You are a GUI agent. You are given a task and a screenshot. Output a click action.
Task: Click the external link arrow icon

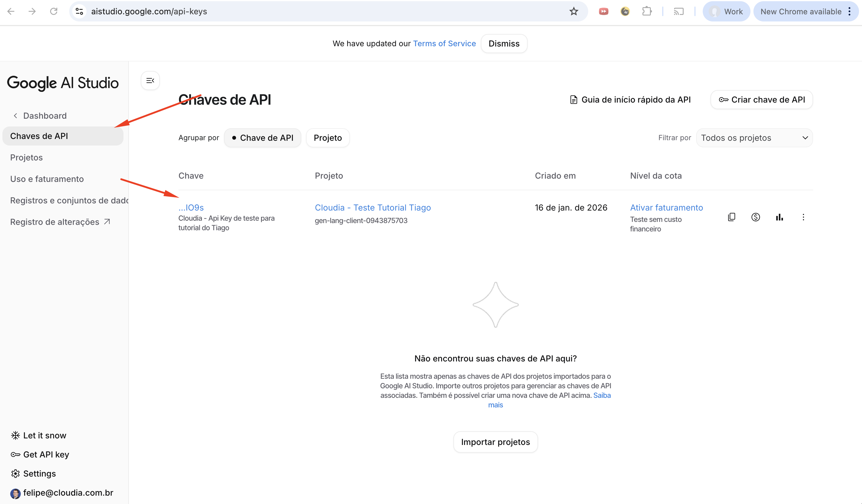coord(107,222)
